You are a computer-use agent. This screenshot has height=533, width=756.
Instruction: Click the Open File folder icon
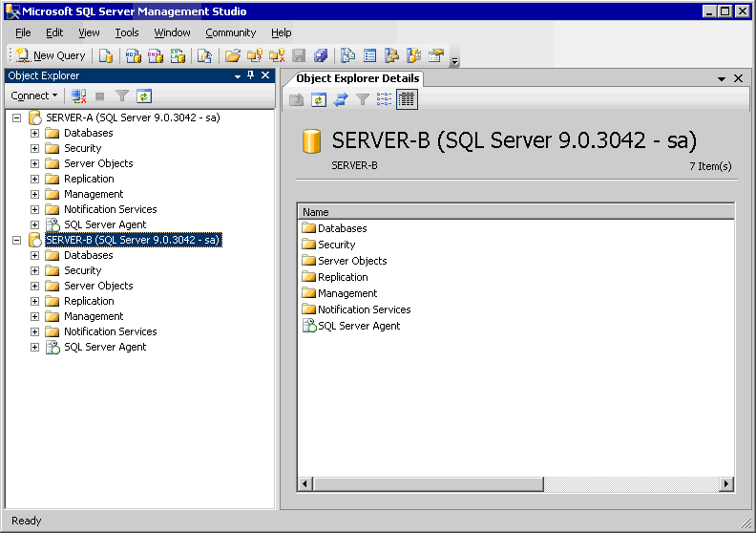pos(232,55)
